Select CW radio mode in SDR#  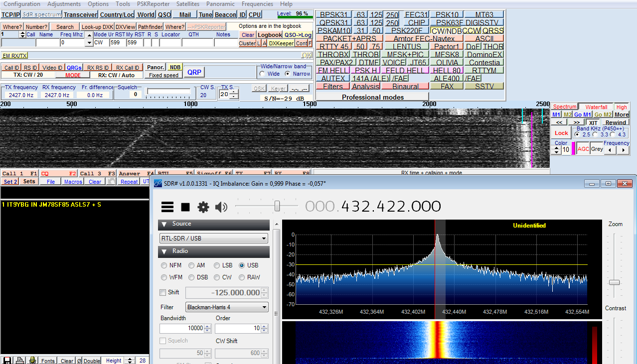tap(223, 277)
